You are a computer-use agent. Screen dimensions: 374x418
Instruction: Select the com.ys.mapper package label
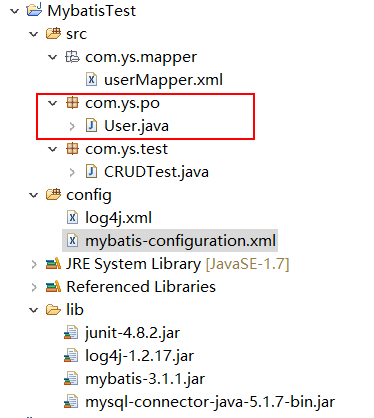[141, 57]
